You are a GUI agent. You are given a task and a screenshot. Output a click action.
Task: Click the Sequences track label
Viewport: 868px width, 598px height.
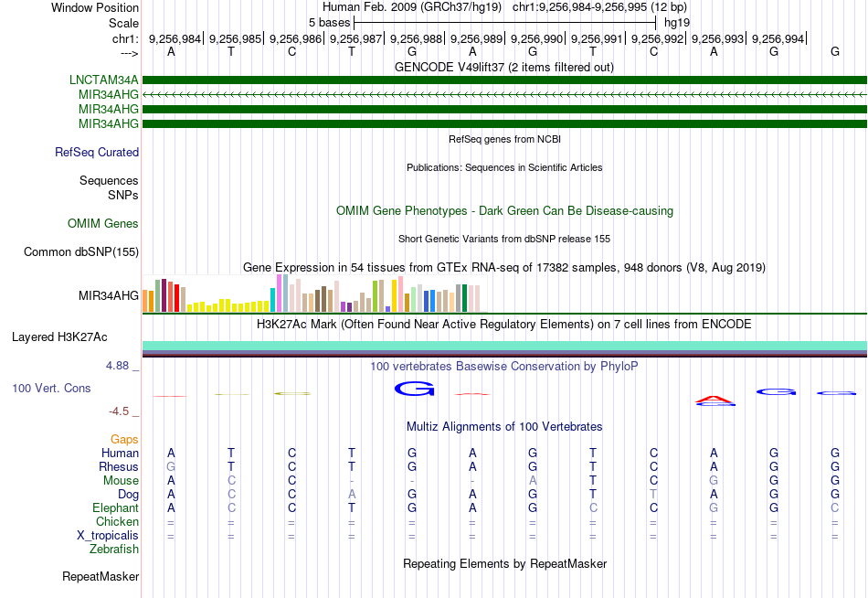pyautogui.click(x=109, y=180)
